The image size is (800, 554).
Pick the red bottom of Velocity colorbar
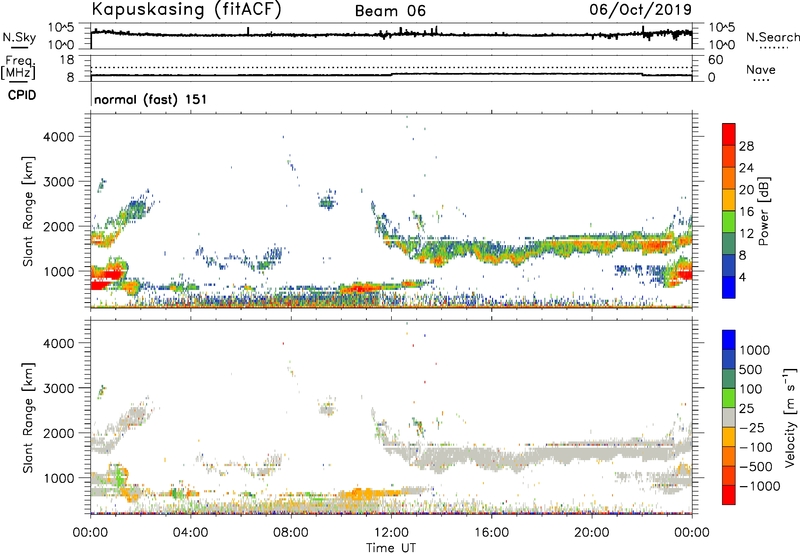(x=729, y=495)
